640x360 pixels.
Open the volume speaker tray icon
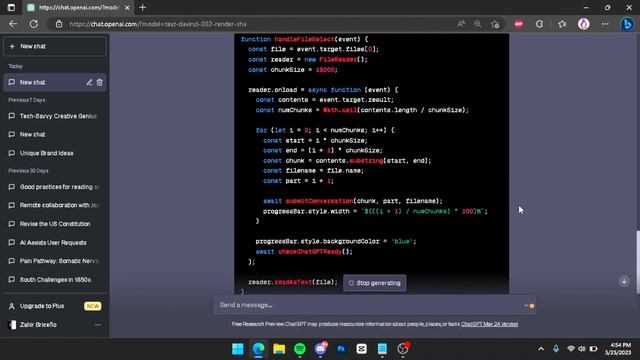point(582,349)
